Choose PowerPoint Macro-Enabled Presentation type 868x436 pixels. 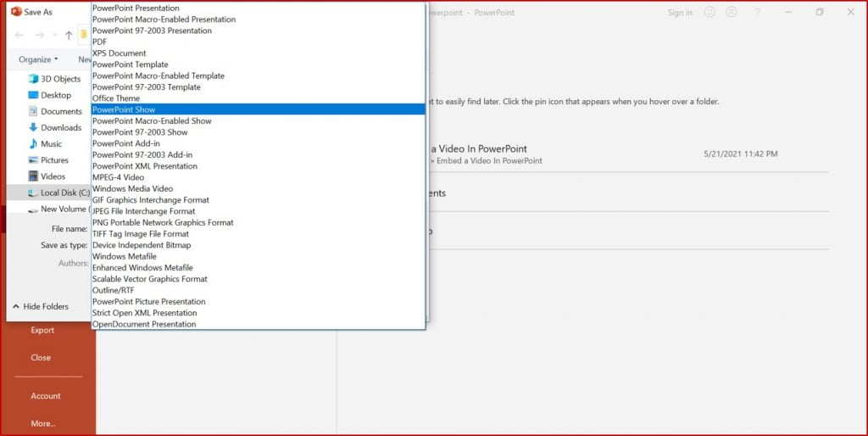coord(258,19)
